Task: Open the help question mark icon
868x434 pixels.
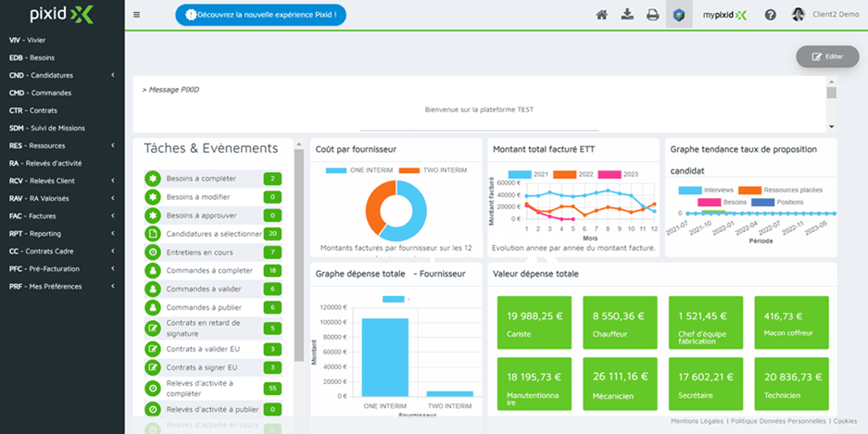Action: coord(770,15)
